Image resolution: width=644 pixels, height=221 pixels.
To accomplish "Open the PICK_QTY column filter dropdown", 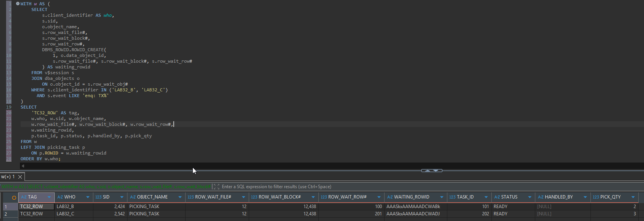I will (633, 197).
